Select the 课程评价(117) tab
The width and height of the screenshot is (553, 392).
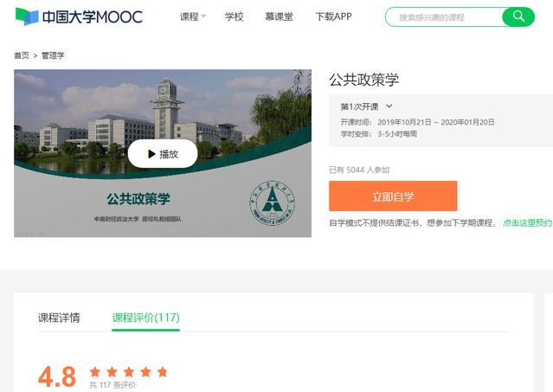pyautogui.click(x=145, y=318)
